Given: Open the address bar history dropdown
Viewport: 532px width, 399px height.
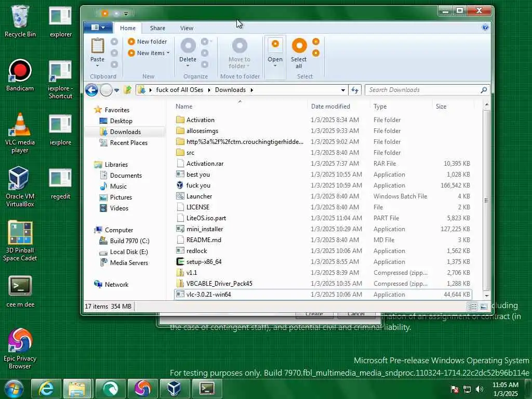Looking at the screenshot, I should (x=343, y=90).
